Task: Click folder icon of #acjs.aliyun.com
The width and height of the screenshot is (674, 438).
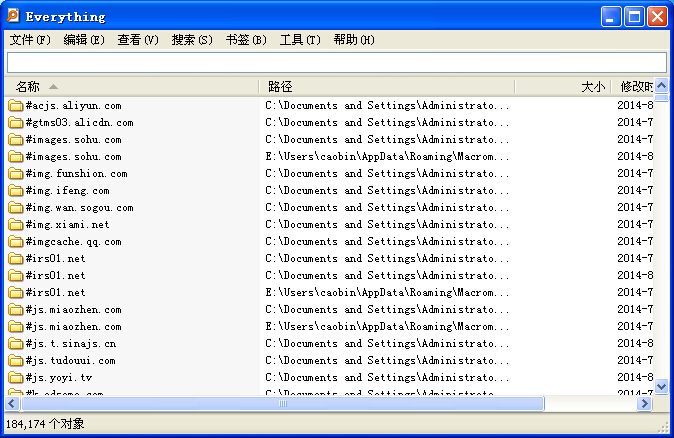Action: pyautogui.click(x=15, y=106)
